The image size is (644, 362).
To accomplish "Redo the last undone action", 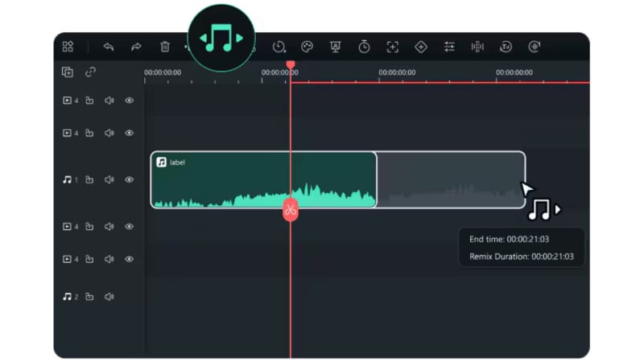I will coord(136,47).
